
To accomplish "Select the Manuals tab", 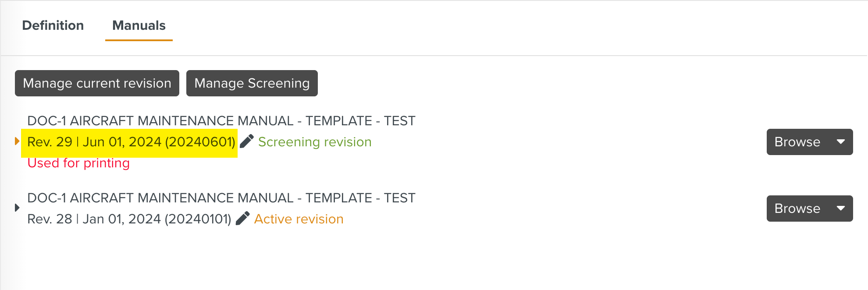I will point(139,25).
